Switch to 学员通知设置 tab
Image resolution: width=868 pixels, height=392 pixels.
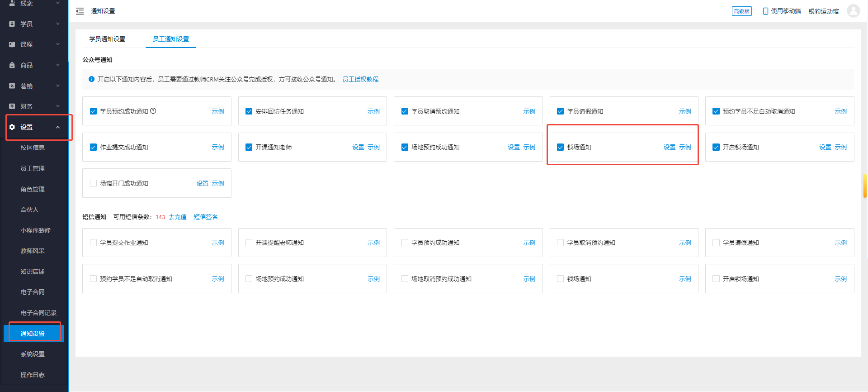click(107, 39)
